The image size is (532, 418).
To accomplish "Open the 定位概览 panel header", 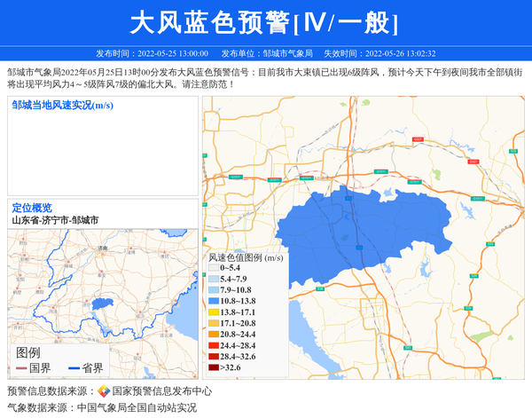I will [32, 208].
